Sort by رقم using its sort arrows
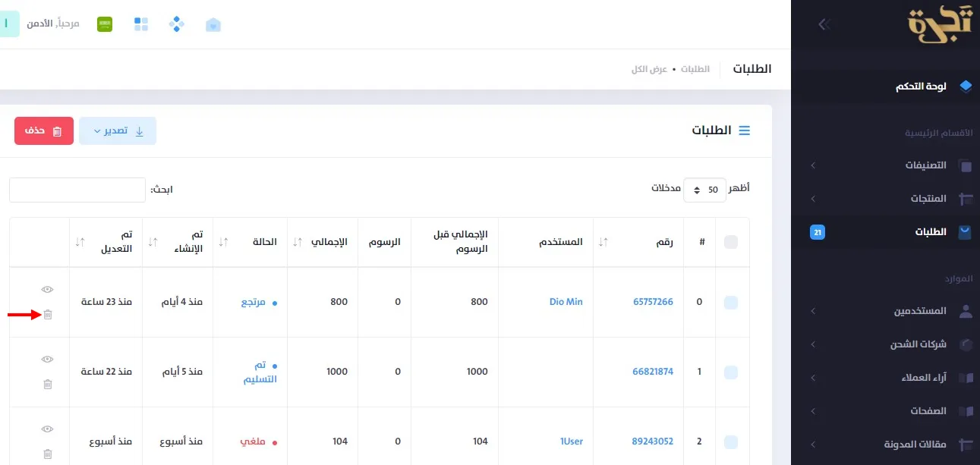The image size is (980, 465). tap(602, 241)
